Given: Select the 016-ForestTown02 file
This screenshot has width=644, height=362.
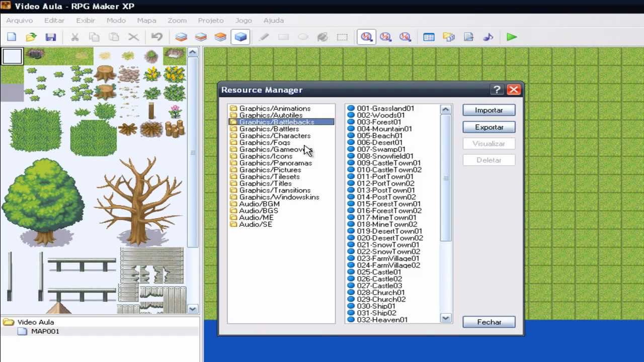Looking at the screenshot, I should [x=389, y=211].
